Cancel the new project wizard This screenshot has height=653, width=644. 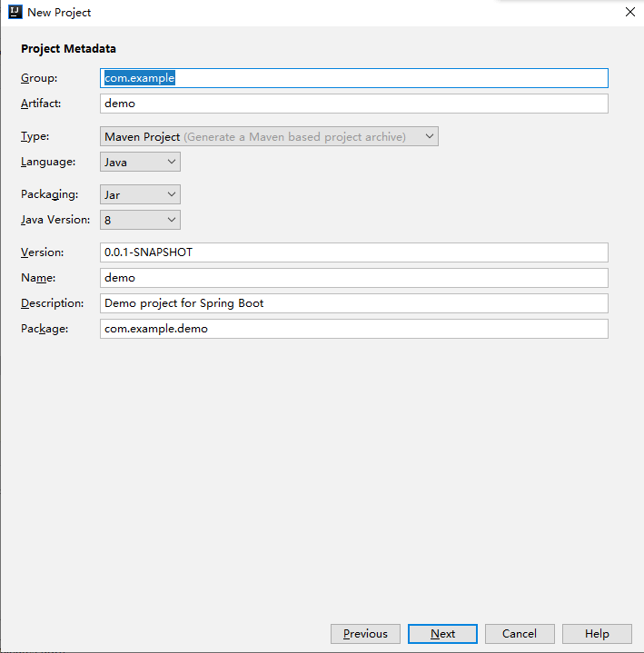pyautogui.click(x=520, y=634)
